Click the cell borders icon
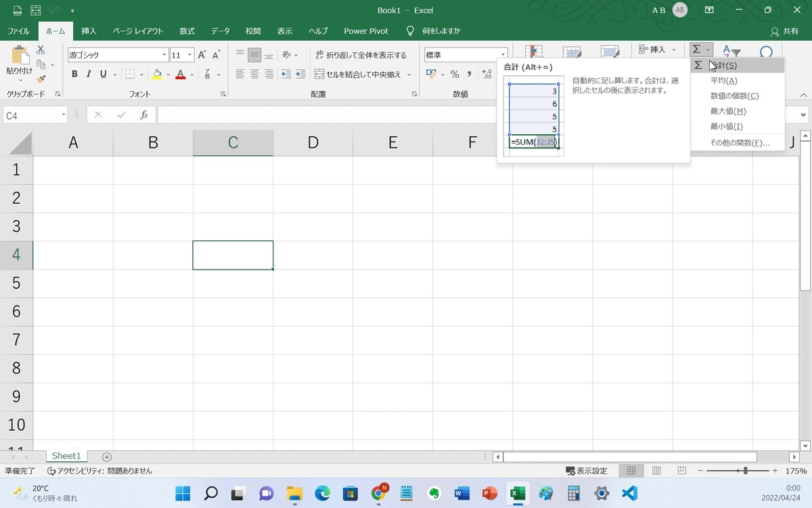The image size is (812, 508). 130,75
